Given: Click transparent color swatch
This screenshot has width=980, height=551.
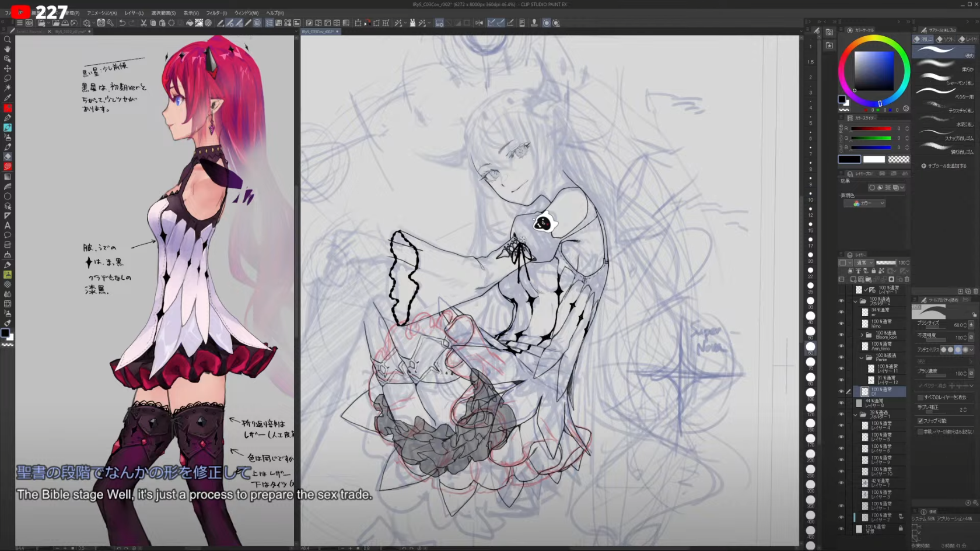Looking at the screenshot, I should pyautogui.click(x=898, y=159).
